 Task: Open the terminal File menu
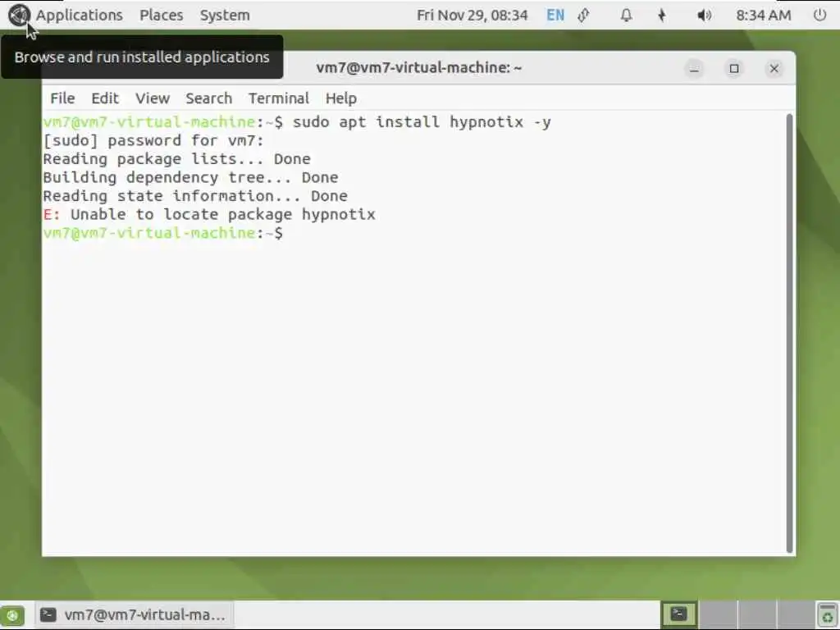[x=62, y=98]
